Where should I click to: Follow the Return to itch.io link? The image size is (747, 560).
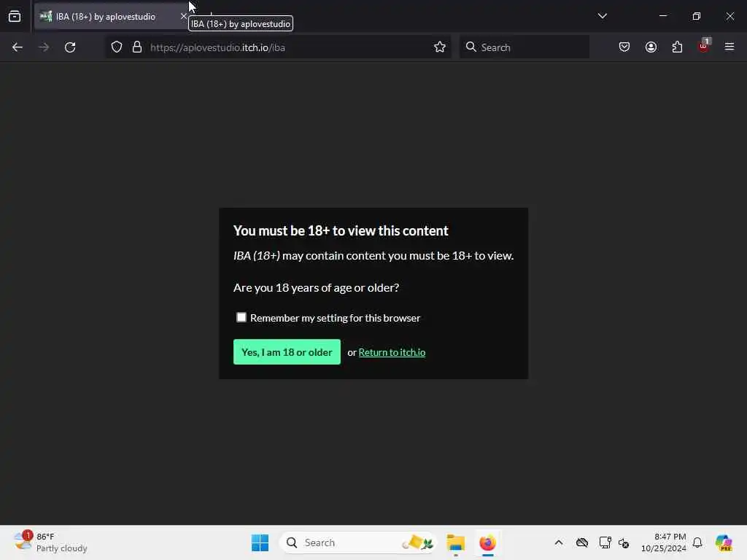click(x=392, y=352)
